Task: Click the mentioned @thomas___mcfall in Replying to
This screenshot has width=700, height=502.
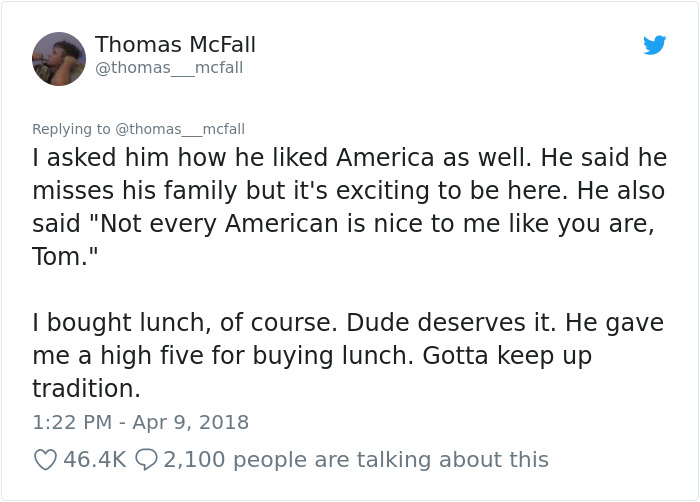Action: point(180,129)
